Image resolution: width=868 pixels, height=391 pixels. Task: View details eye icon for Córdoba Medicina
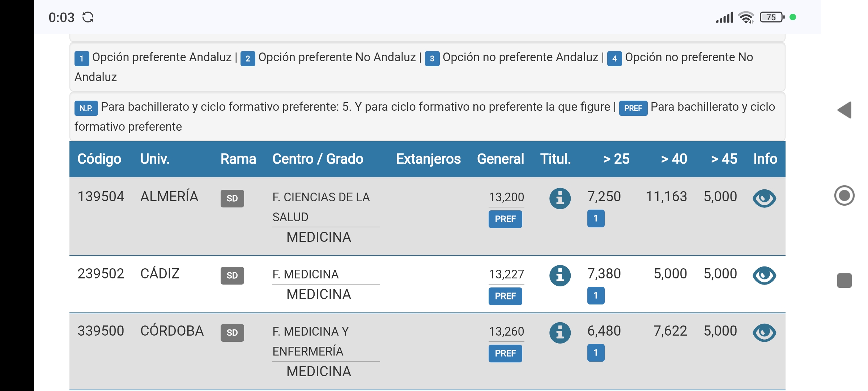click(764, 333)
